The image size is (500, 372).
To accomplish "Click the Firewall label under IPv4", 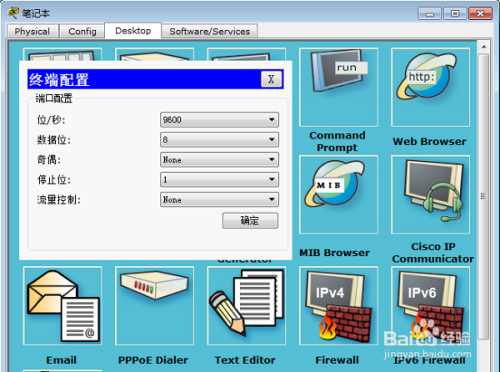I will pos(337,360).
